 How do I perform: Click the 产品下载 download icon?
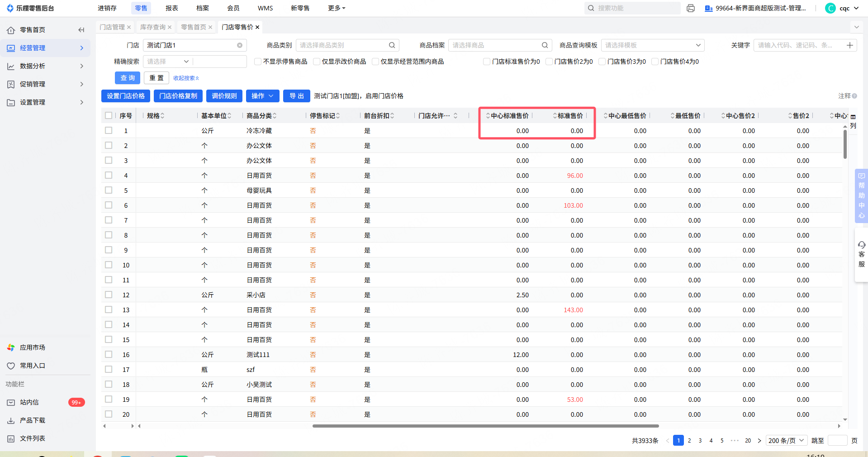coord(11,420)
